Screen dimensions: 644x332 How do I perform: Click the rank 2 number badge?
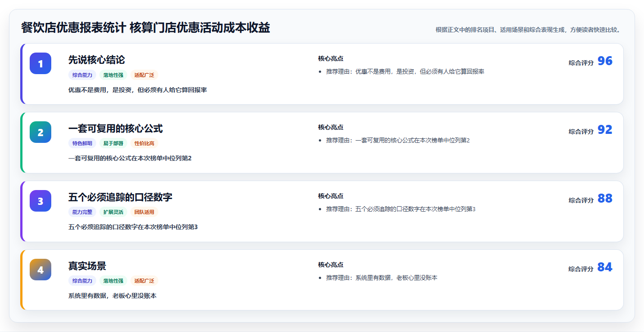(x=40, y=132)
